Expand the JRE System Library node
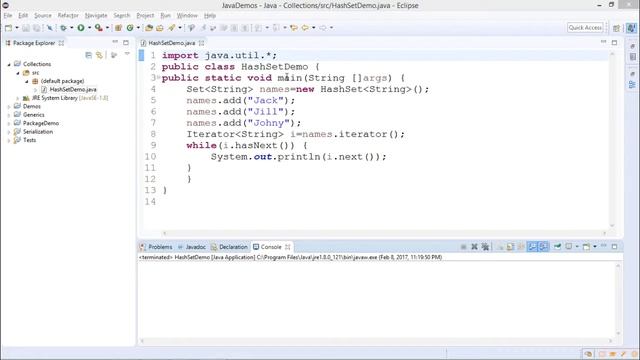The height and width of the screenshot is (360, 640). (18, 98)
